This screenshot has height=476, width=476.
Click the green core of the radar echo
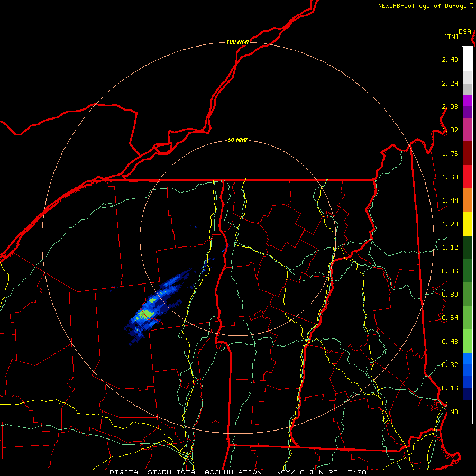click(x=147, y=313)
